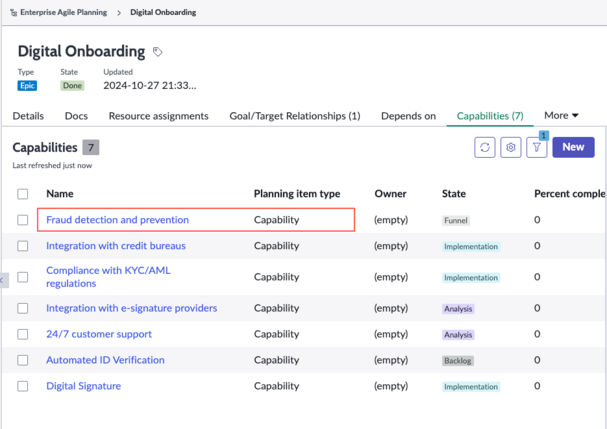Click the tag icon beside Digital Onboarding title
This screenshot has width=607, height=429.
[x=158, y=51]
